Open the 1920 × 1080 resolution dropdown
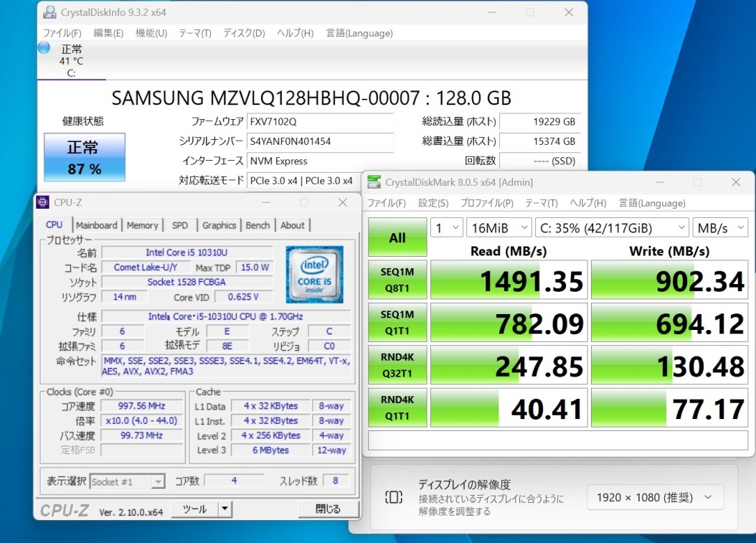 (656, 497)
